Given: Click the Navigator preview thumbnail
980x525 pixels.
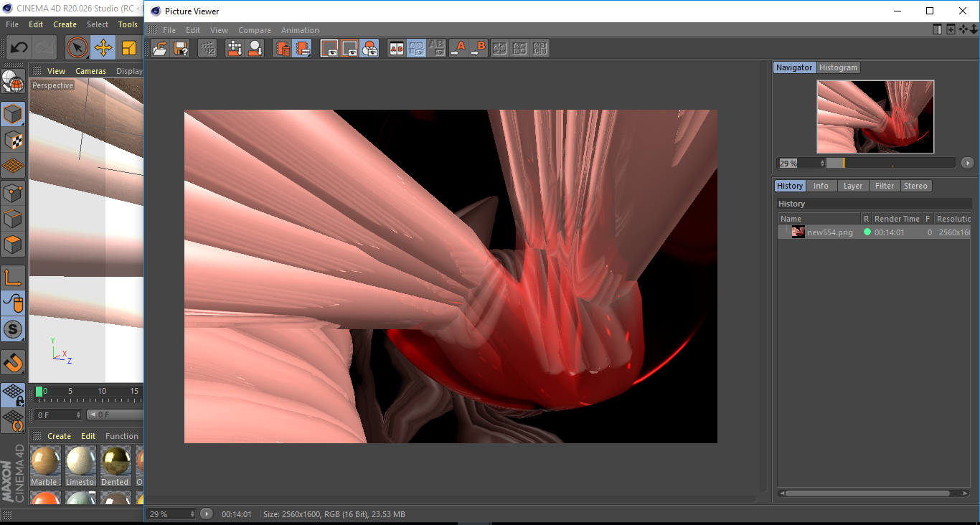Looking at the screenshot, I should (875, 116).
